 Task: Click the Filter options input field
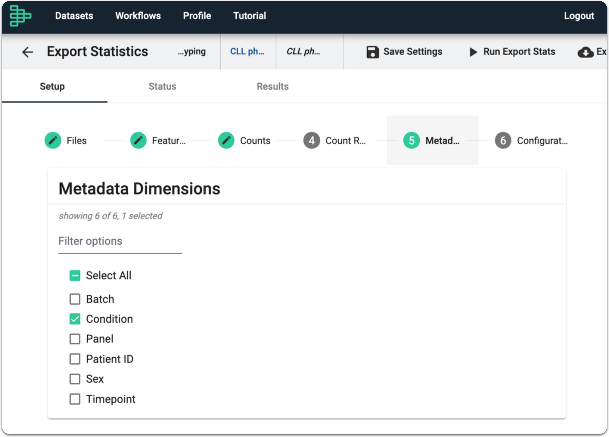coord(120,242)
